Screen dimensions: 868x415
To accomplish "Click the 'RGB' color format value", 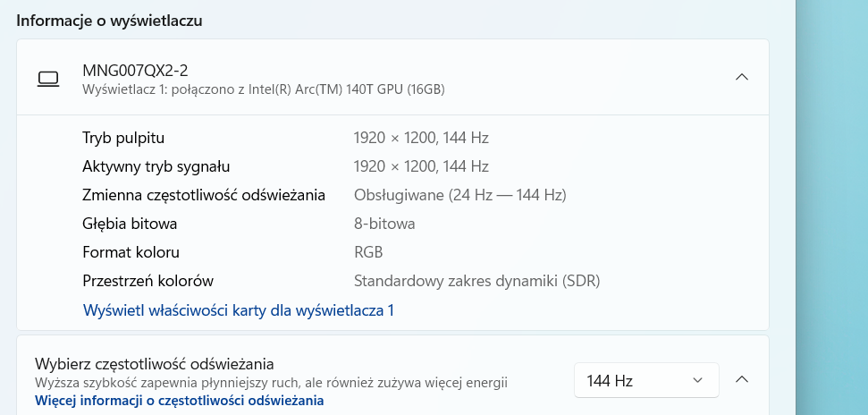I will point(368,252).
